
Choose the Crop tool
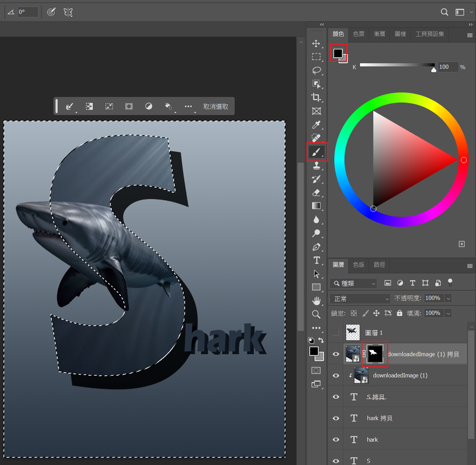[x=317, y=97]
